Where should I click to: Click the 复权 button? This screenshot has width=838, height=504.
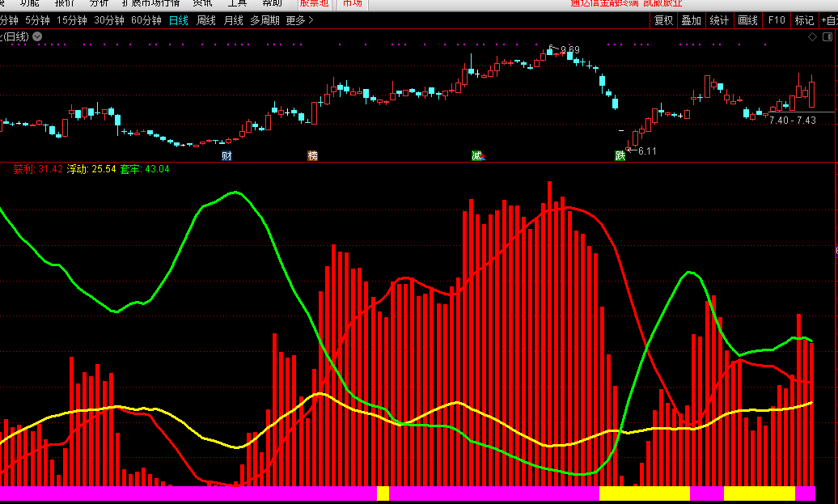664,20
